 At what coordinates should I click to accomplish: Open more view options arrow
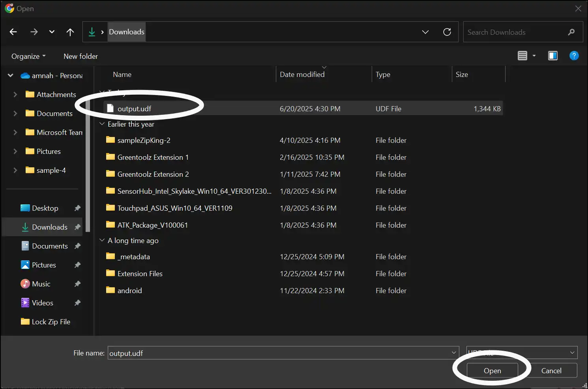[x=534, y=56]
